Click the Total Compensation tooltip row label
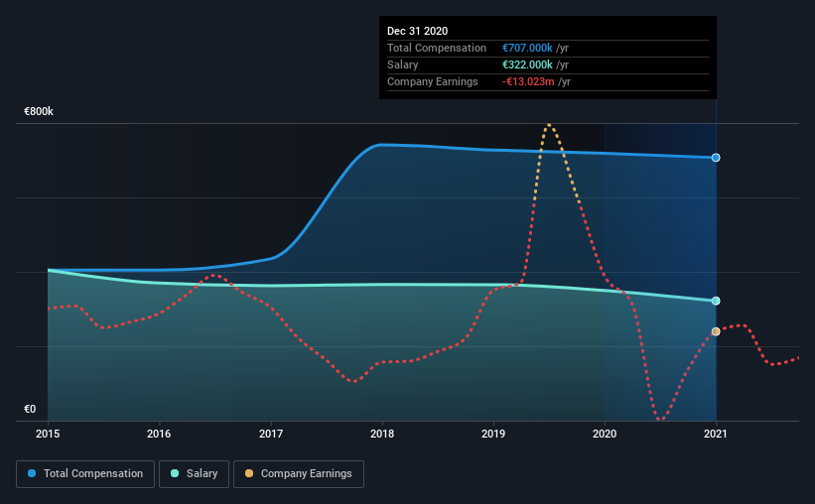 (437, 48)
